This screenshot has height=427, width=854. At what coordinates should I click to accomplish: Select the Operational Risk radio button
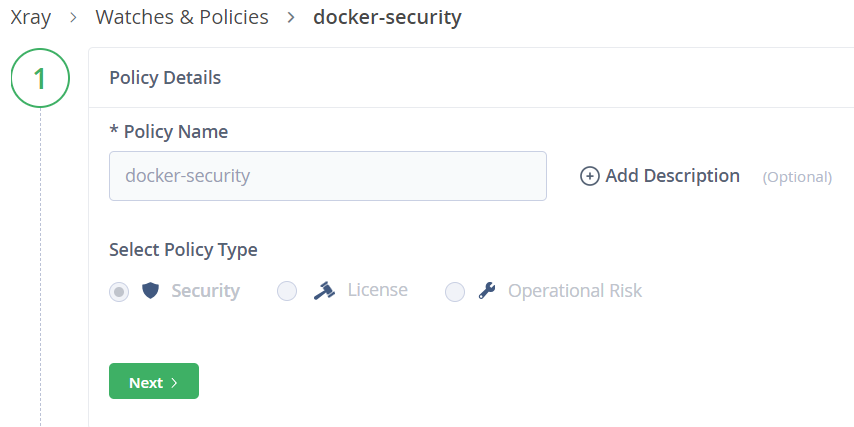coord(455,292)
